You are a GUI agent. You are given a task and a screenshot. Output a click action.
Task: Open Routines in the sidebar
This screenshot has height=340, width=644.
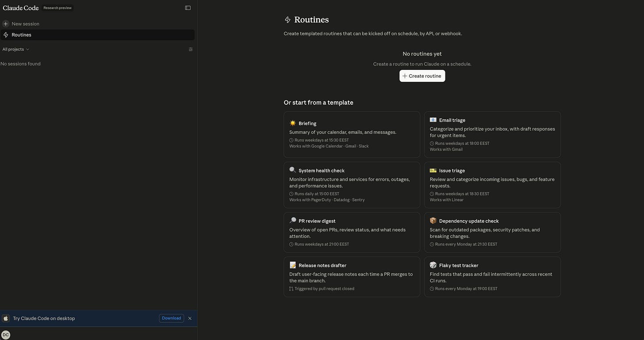coord(97,35)
